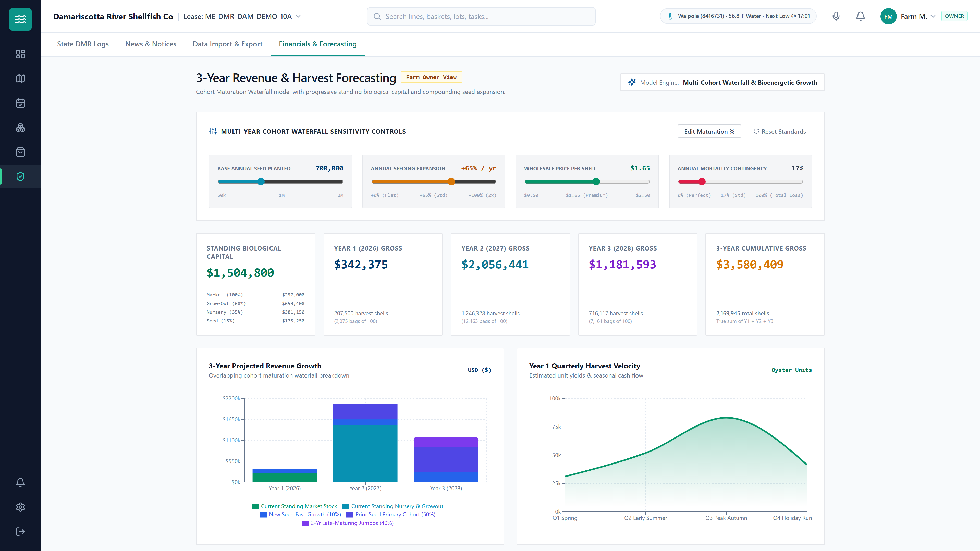
Task: Toggle Current Standing Nursery & Growout legend
Action: coord(393,506)
